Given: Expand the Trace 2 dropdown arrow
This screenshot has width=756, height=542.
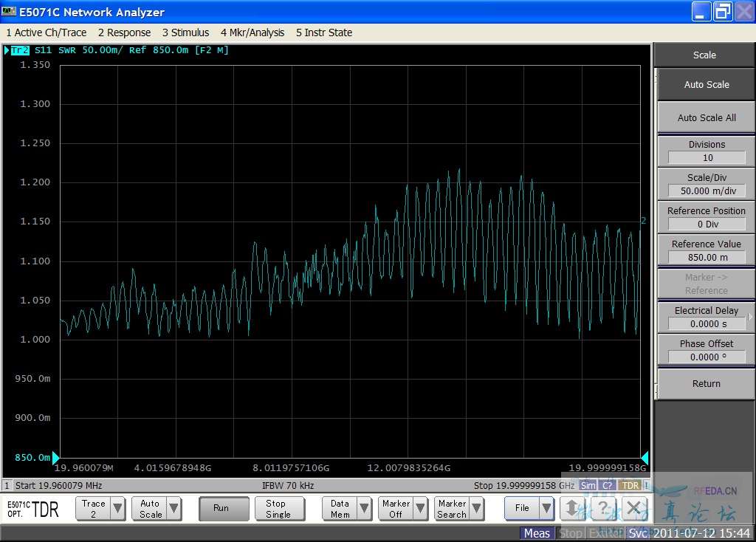Looking at the screenshot, I should click(117, 509).
